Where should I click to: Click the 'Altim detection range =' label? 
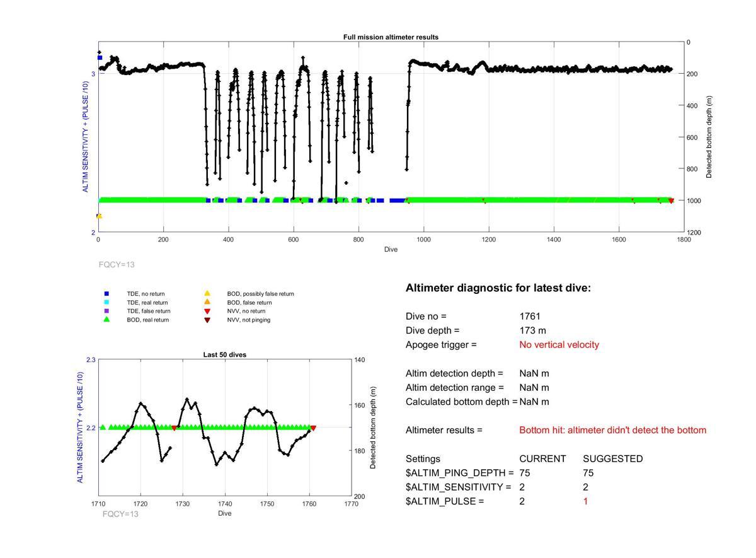click(455, 388)
